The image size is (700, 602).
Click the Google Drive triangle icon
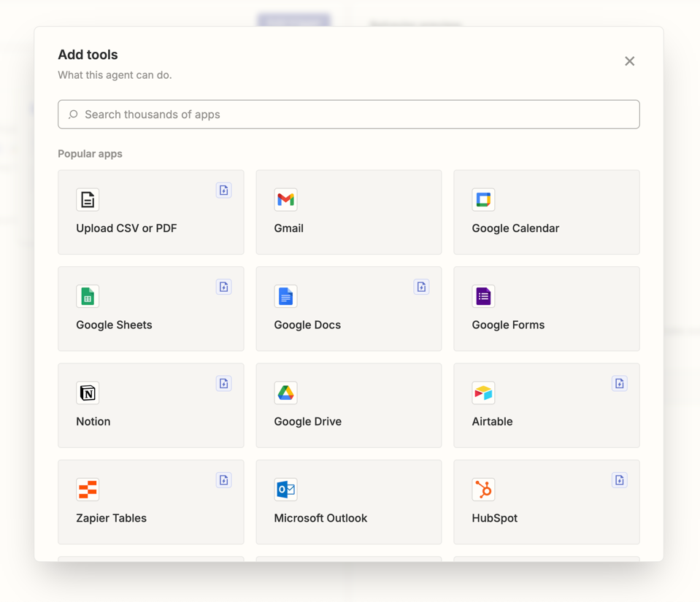285,393
